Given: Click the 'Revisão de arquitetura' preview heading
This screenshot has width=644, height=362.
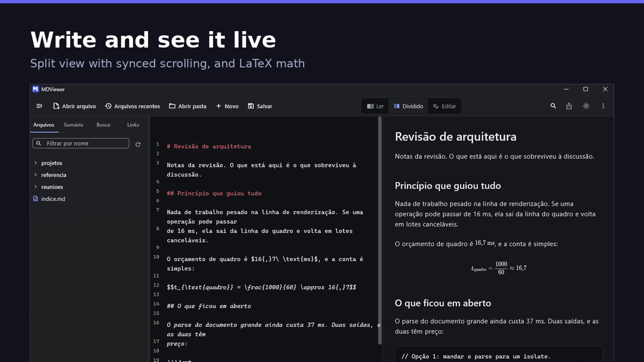Looking at the screenshot, I should pos(456,137).
